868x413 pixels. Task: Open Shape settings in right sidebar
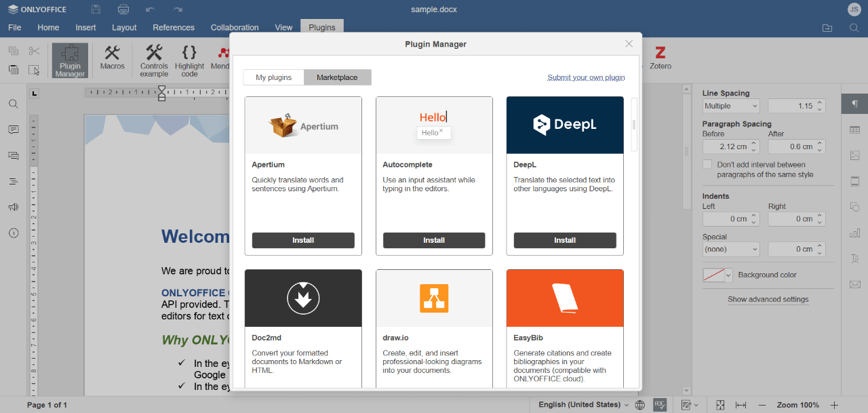854,207
